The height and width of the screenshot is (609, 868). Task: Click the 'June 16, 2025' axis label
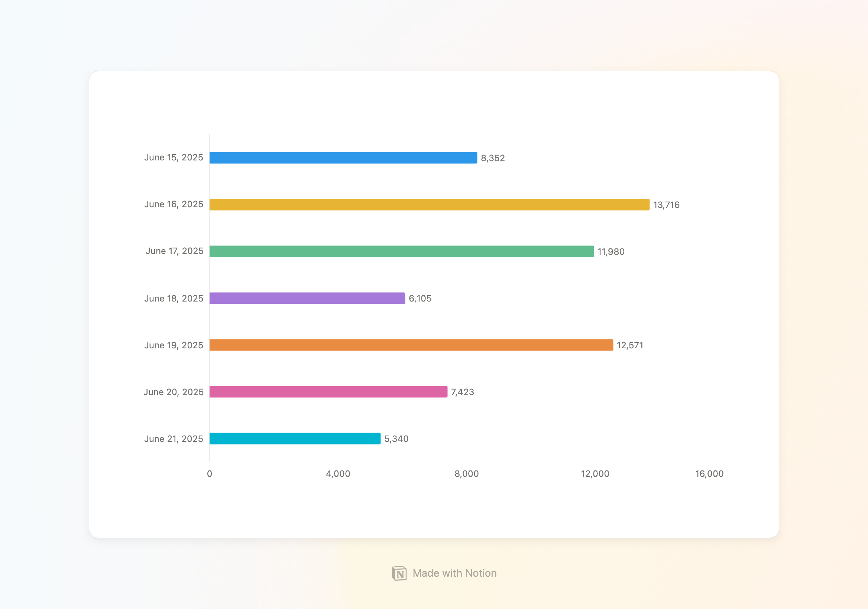coord(174,204)
